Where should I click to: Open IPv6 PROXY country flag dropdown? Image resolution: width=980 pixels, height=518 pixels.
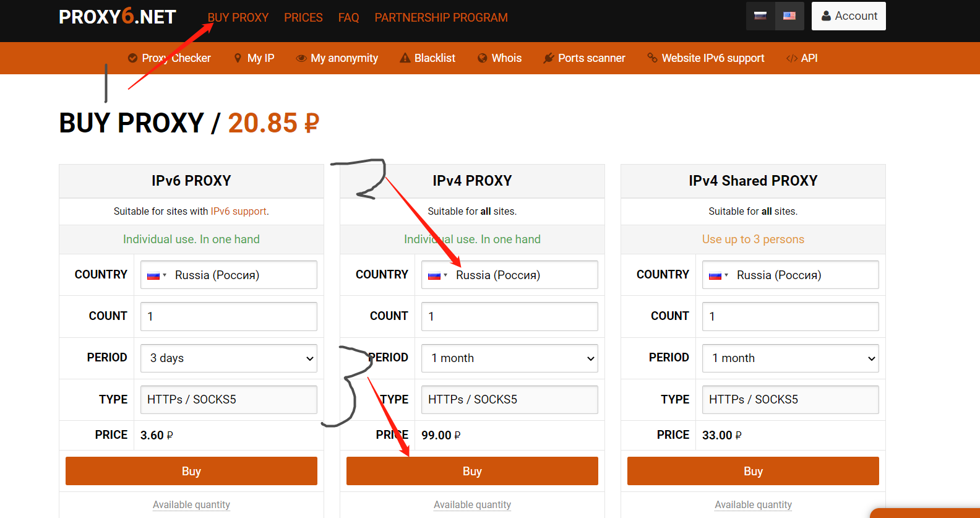click(x=157, y=275)
